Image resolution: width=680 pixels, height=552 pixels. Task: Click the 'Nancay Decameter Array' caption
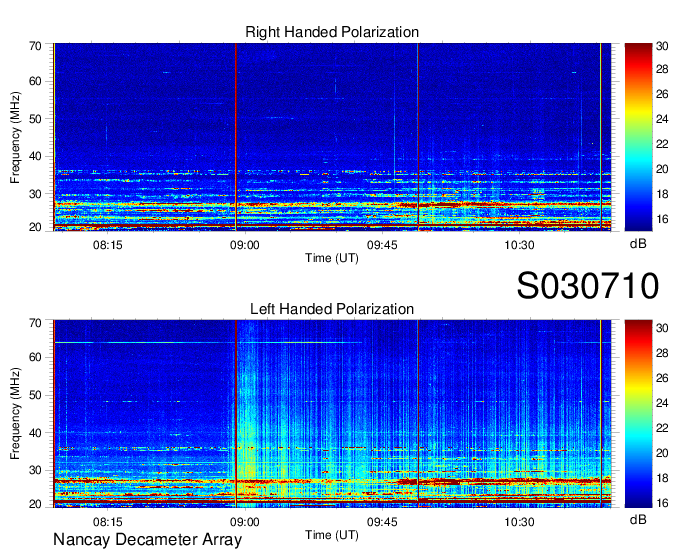(147, 540)
